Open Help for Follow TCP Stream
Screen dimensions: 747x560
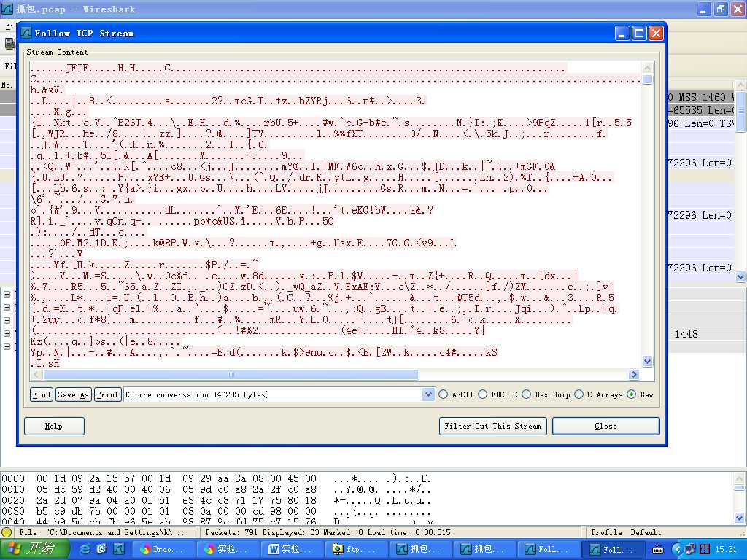point(54,426)
